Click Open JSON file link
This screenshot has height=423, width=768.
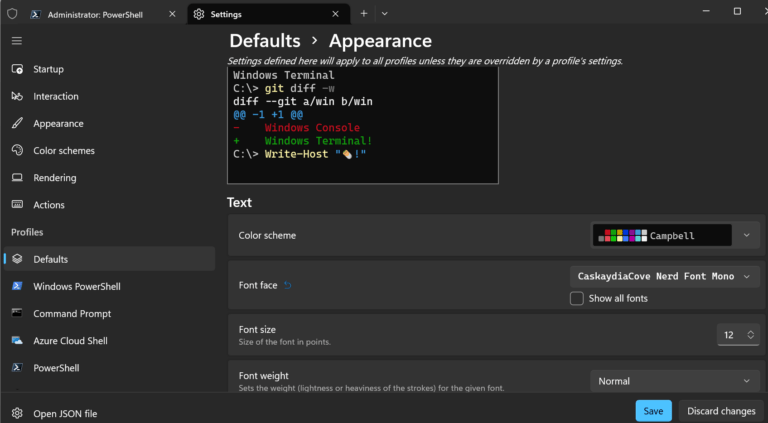click(65, 414)
